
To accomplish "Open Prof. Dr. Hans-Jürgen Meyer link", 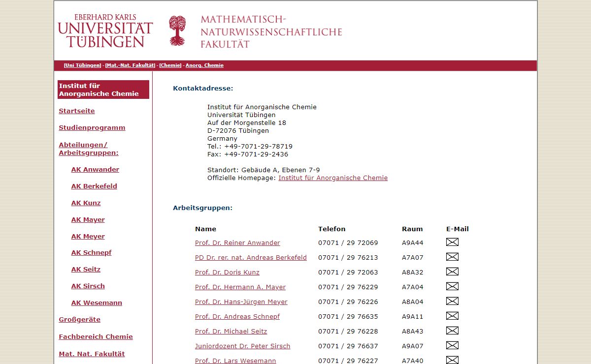I will click(241, 302).
